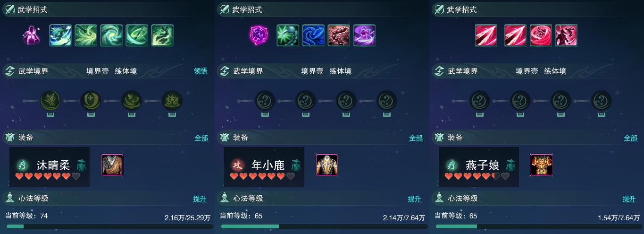Choose the blue serpent swirl skill icon

313,35
